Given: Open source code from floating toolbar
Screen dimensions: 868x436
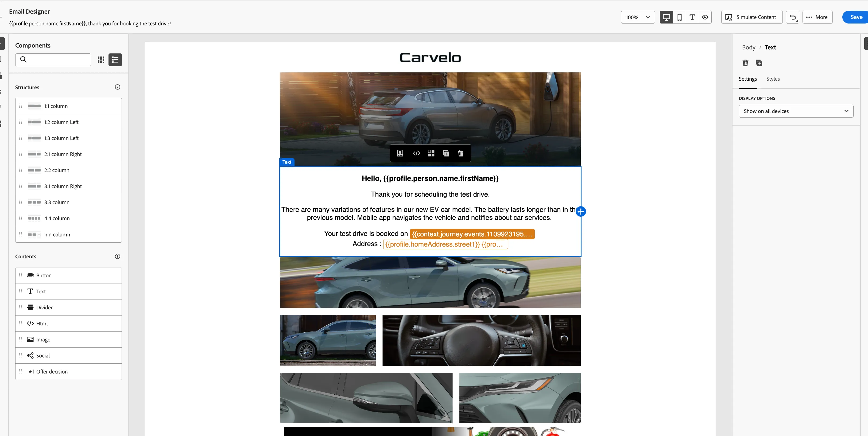Looking at the screenshot, I should tap(416, 153).
